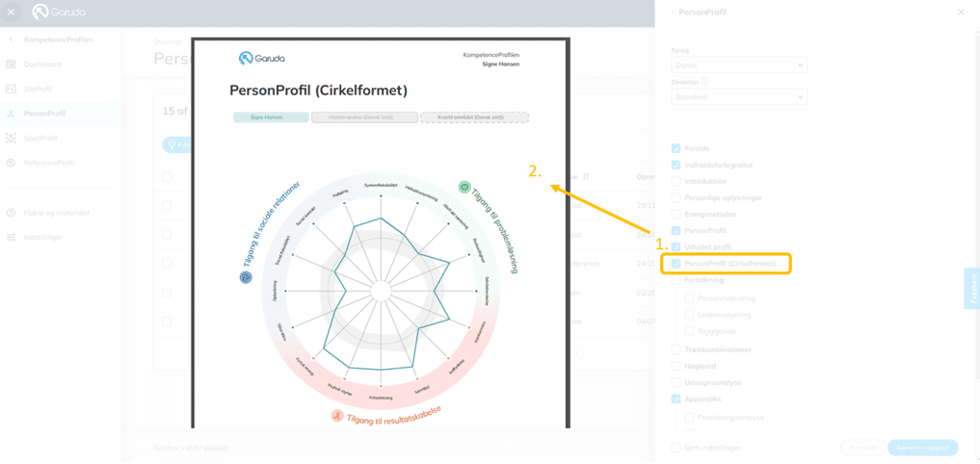Click the radar chart in the report preview
The height and width of the screenshot is (464, 980).
click(x=380, y=291)
